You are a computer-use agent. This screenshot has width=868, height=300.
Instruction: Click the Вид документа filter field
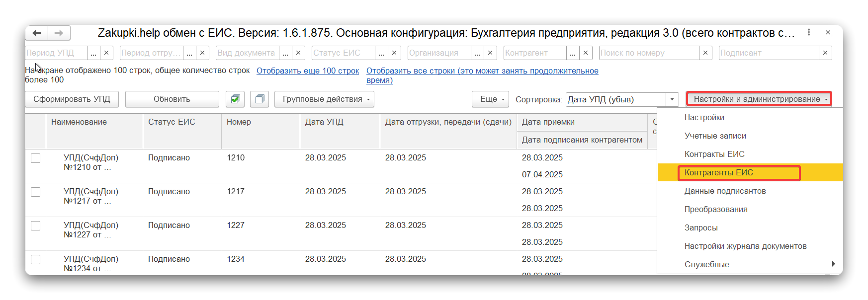coord(248,53)
